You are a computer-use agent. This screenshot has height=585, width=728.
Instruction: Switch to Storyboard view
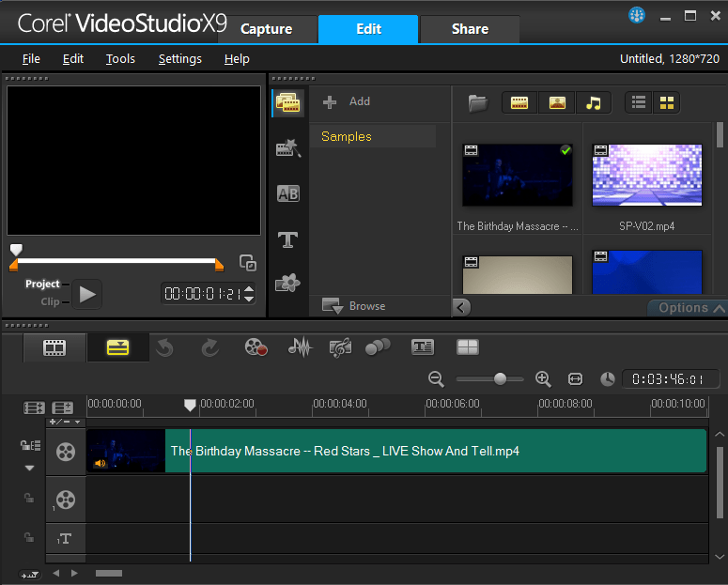tap(54, 347)
